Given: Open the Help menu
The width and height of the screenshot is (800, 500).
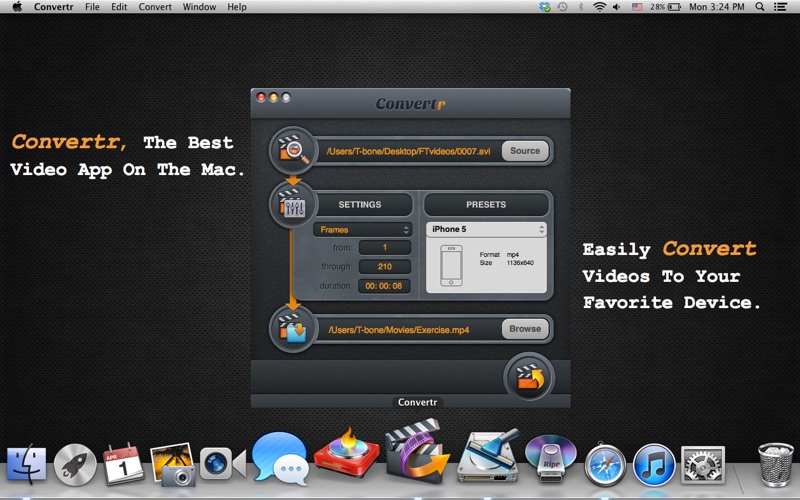Looking at the screenshot, I should [237, 7].
